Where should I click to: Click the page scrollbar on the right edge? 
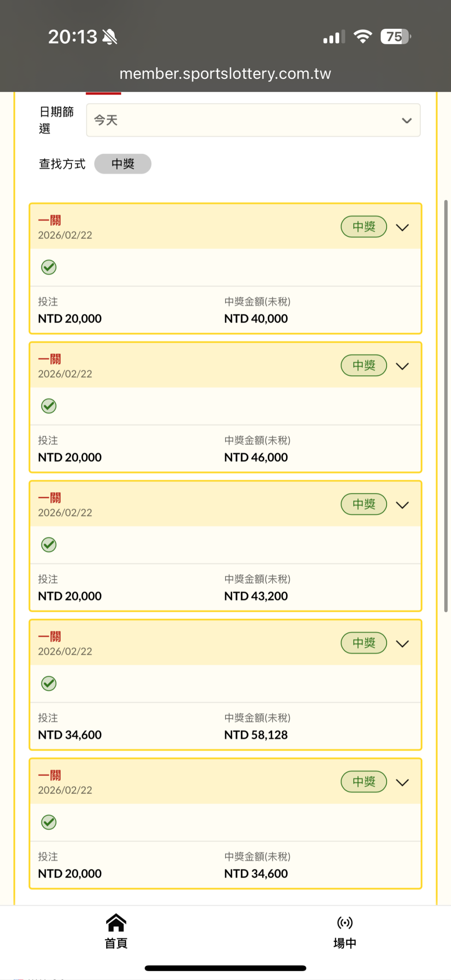tap(446, 406)
